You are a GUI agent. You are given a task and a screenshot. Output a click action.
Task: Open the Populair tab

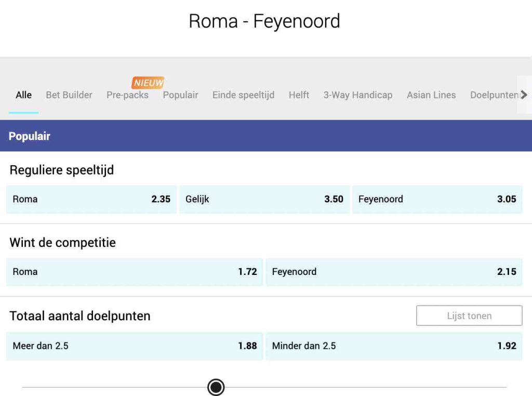coord(180,95)
